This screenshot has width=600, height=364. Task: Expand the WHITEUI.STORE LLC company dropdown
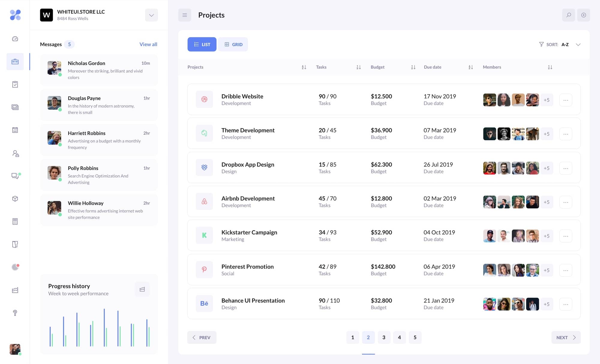151,15
